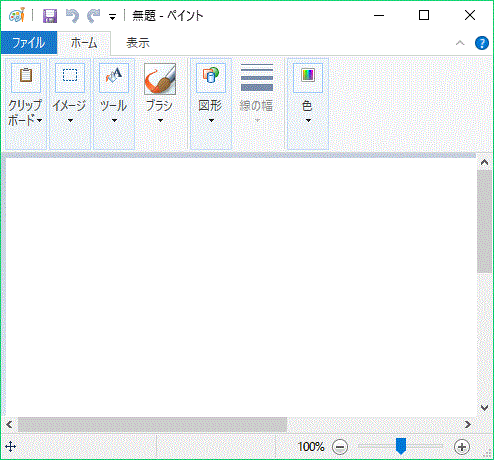The height and width of the screenshot is (460, 494).
Task: Click the Redo arrow in title bar
Action: [x=94, y=16]
